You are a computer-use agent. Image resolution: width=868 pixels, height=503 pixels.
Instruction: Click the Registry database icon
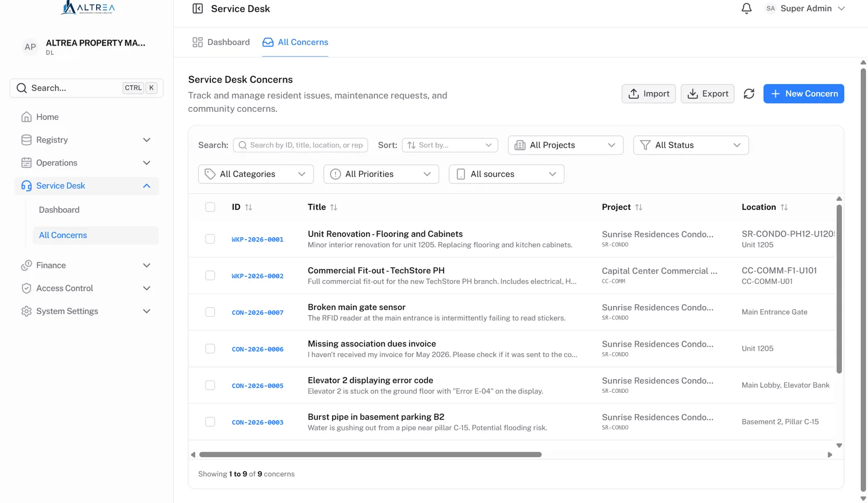tap(26, 140)
